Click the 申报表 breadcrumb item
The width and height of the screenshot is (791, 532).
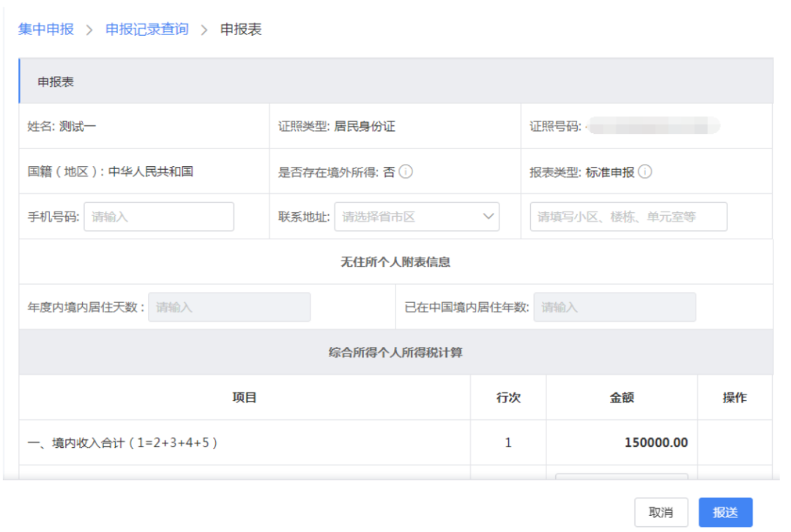[x=241, y=29]
